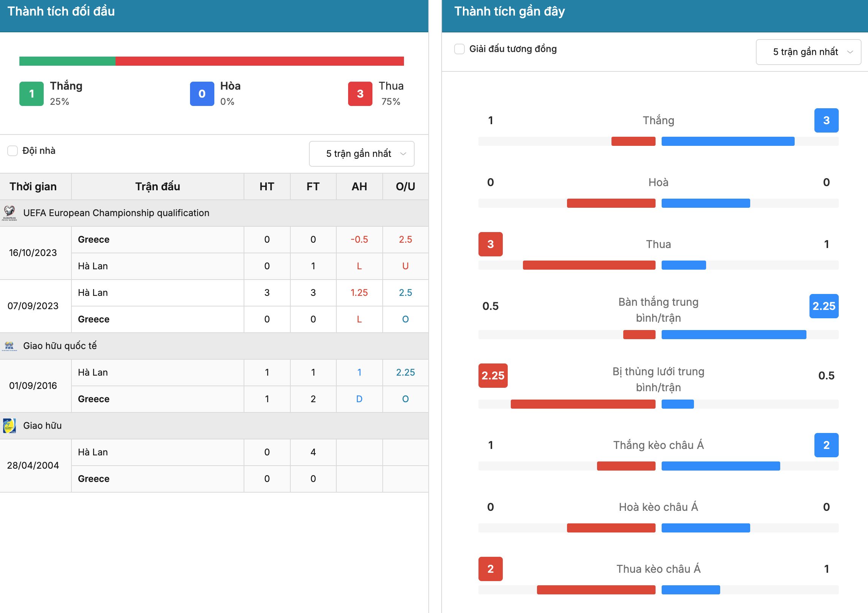Click the red Thua badge in recent form
Image resolution: width=868 pixels, height=613 pixels.
(490, 244)
